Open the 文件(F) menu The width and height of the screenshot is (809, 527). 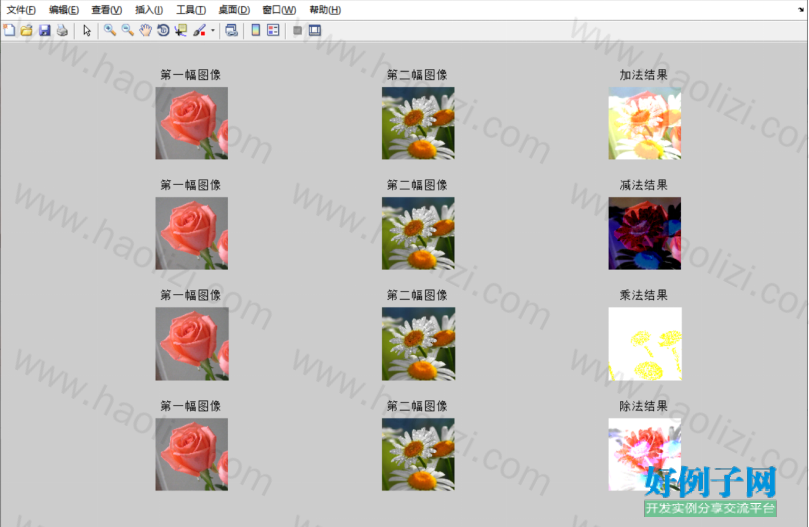point(21,10)
